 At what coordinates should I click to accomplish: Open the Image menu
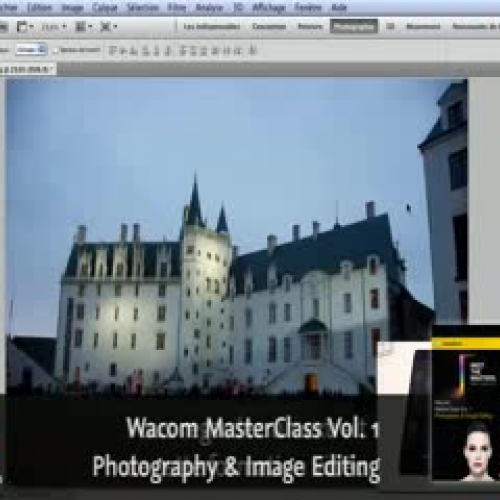72,7
